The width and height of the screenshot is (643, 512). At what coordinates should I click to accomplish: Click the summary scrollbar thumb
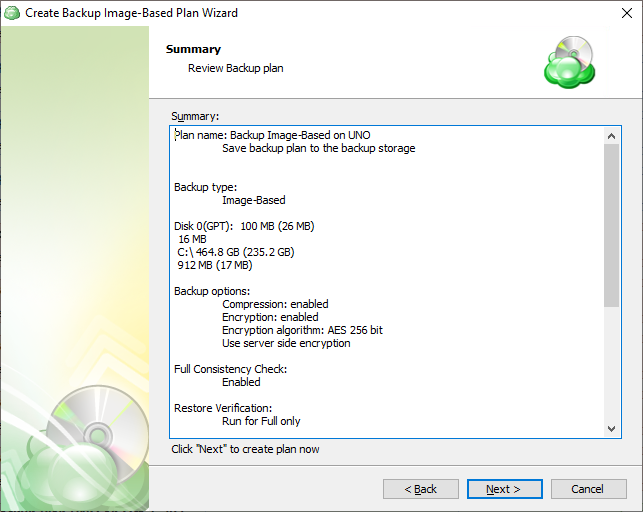612,225
